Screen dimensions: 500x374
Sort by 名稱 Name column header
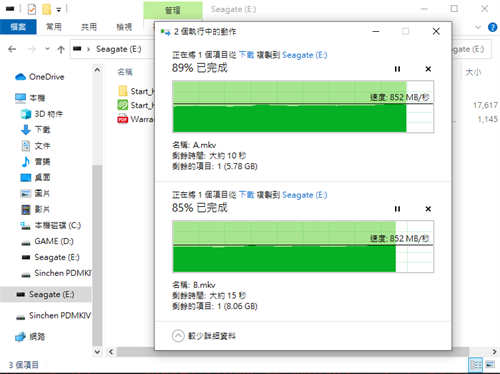125,72
